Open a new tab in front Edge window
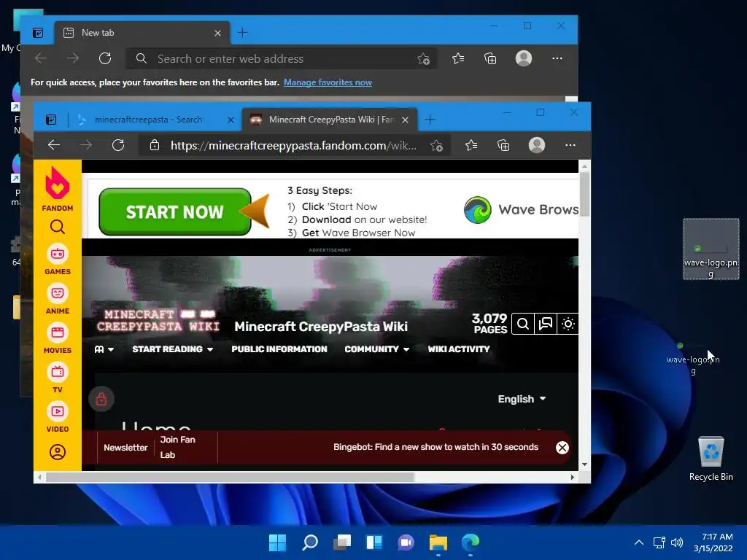 point(430,120)
